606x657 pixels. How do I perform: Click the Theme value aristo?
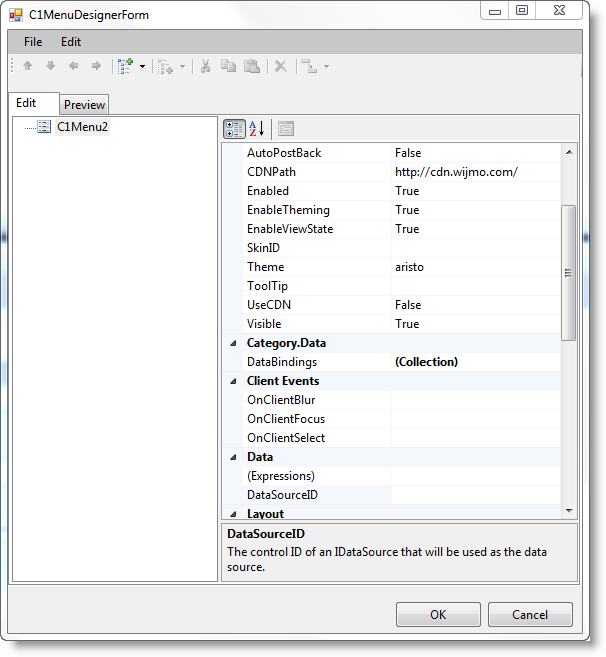click(x=409, y=267)
